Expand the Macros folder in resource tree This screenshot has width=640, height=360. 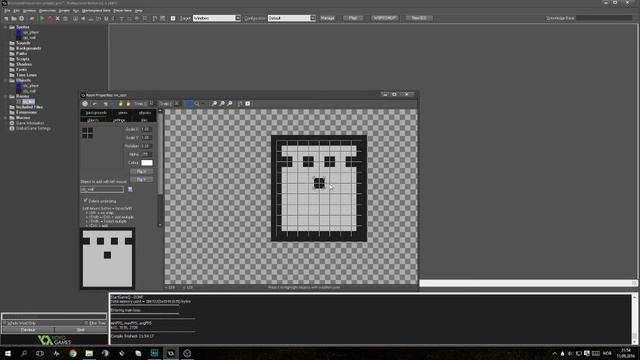point(6,118)
